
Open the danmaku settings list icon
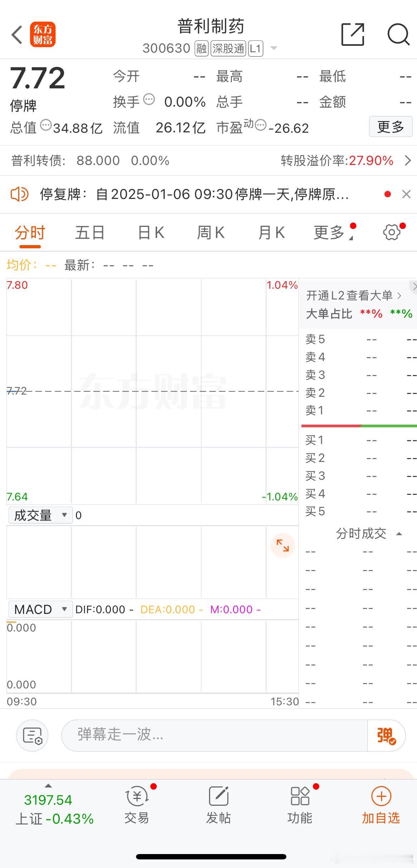click(32, 736)
